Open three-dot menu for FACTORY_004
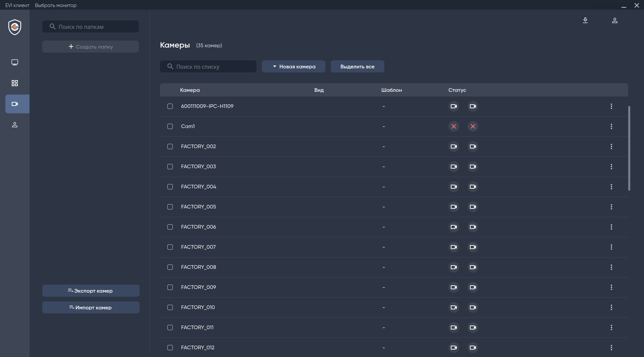The height and width of the screenshot is (357, 644). [x=611, y=187]
